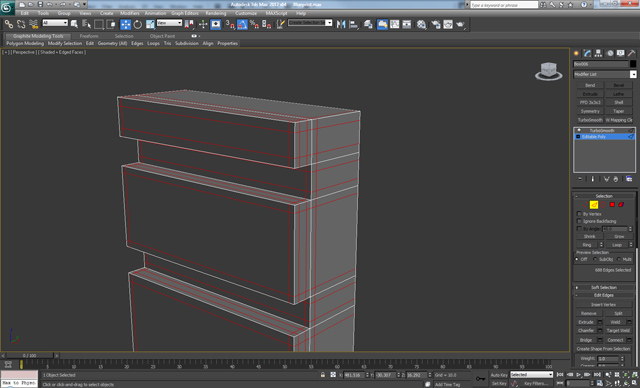Image resolution: width=640 pixels, height=388 pixels.
Task: Toggle the Percent Snap icon
Action: coord(254,24)
